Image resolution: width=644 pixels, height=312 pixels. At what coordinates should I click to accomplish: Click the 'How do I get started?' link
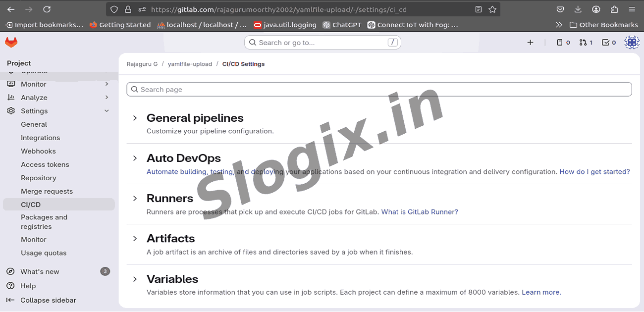(x=594, y=172)
